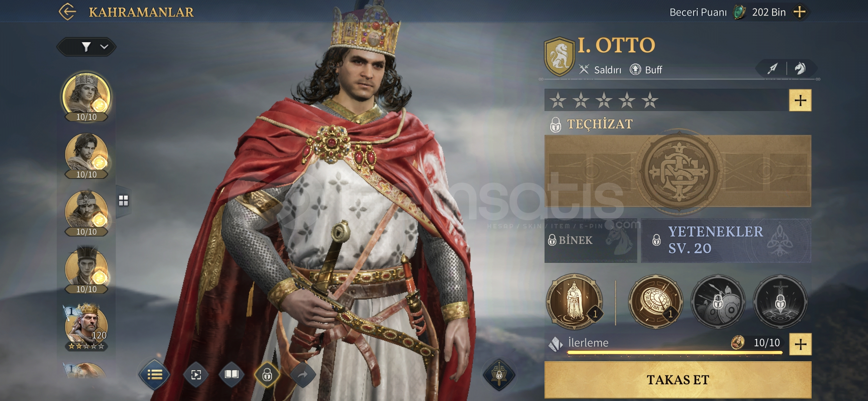Go back from the Kahramanlar screen
This screenshot has height=401, width=868.
pos(68,12)
